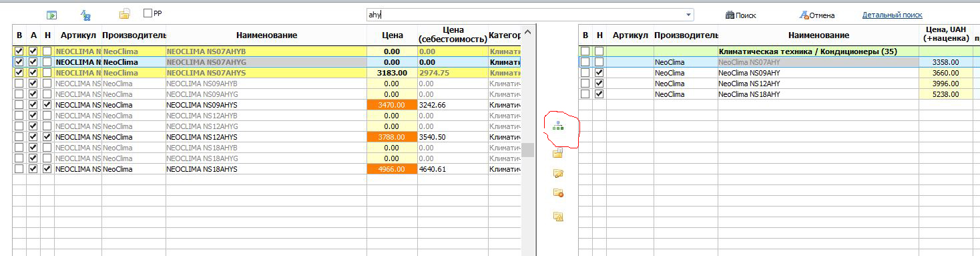Click the folder with red delete mark icon

pyautogui.click(x=558, y=193)
